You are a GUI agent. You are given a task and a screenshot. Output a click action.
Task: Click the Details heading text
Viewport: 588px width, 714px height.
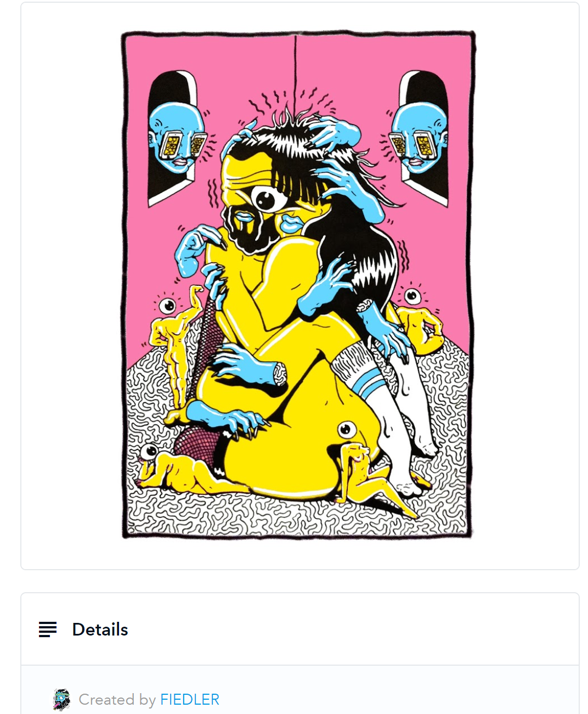click(100, 629)
